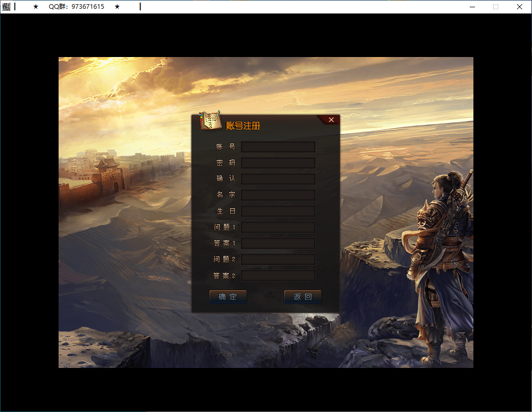Close the 账号注册 dialog with the red X
The image size is (532, 412).
click(331, 120)
